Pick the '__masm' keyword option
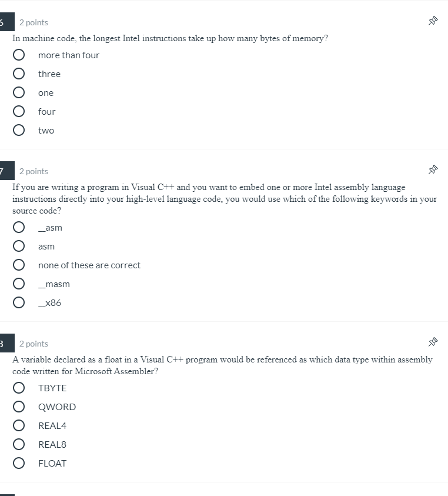This screenshot has width=448, height=496. 19,284
